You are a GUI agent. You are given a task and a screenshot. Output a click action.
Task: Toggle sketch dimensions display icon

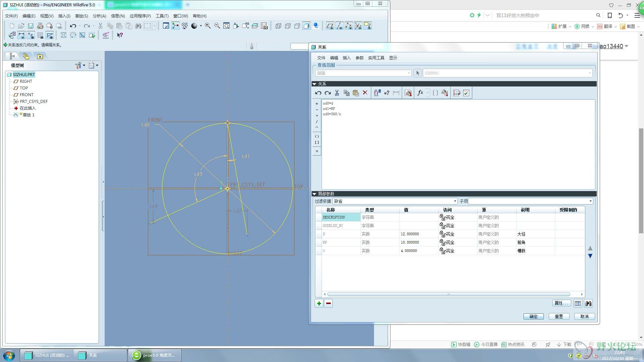pyautogui.click(x=21, y=35)
